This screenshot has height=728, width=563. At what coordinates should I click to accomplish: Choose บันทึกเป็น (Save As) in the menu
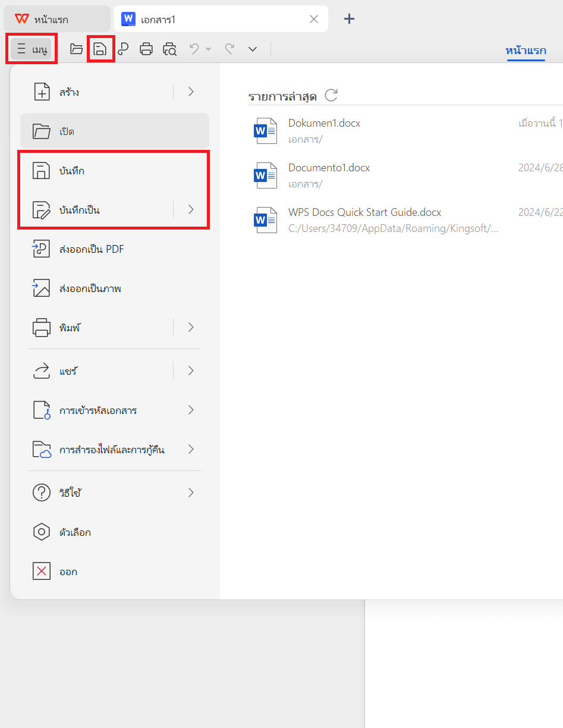coord(115,209)
